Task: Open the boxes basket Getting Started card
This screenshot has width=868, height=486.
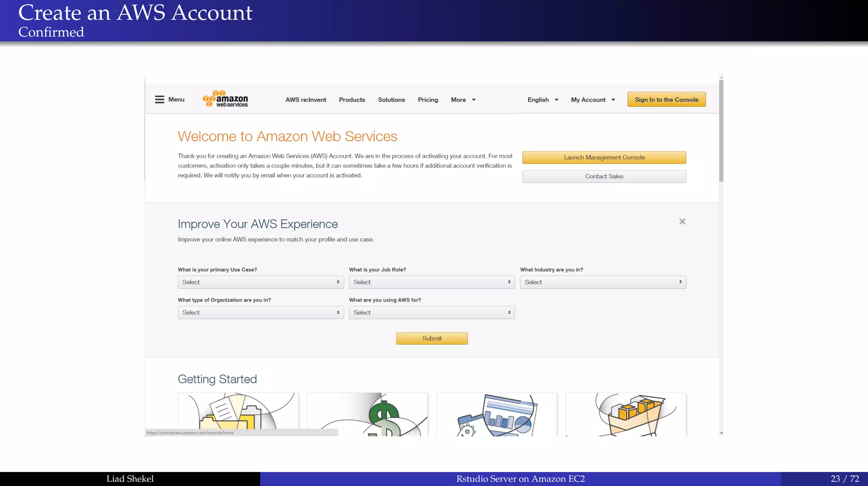Action: (x=626, y=414)
